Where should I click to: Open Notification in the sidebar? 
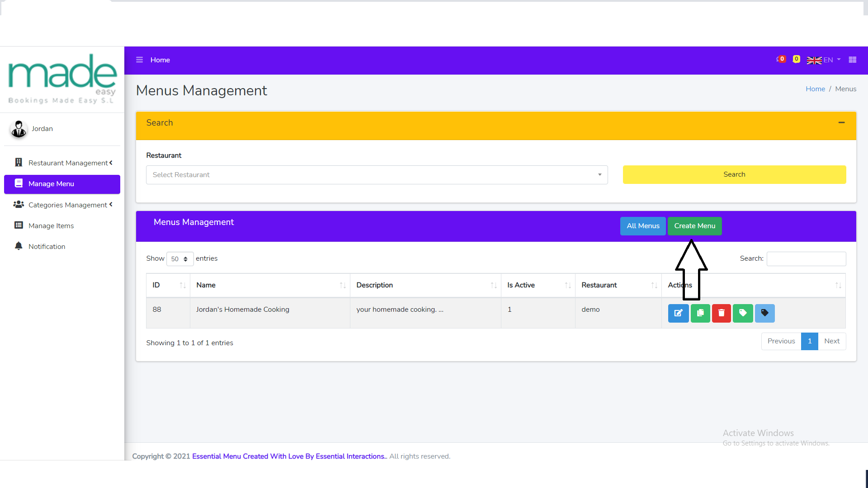(x=62, y=246)
